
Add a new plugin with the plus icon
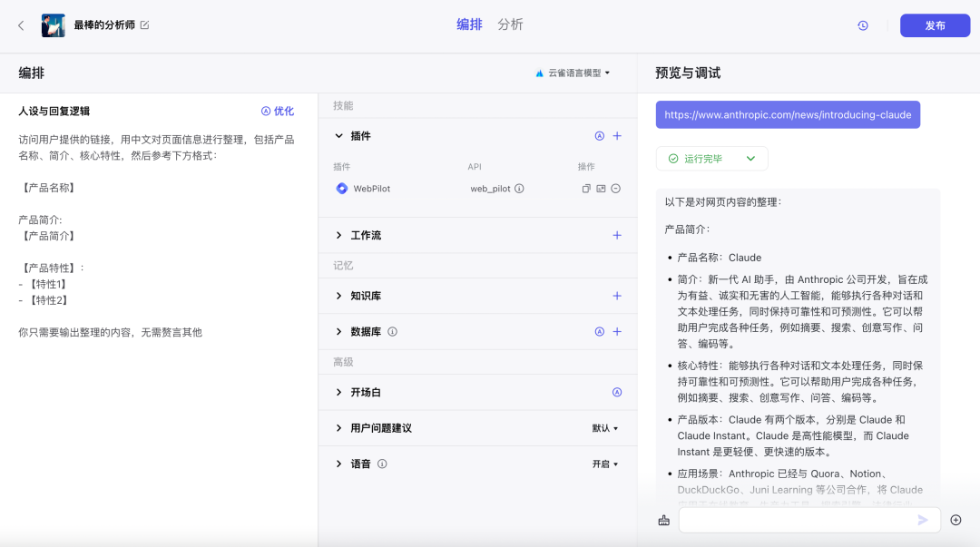[617, 136]
